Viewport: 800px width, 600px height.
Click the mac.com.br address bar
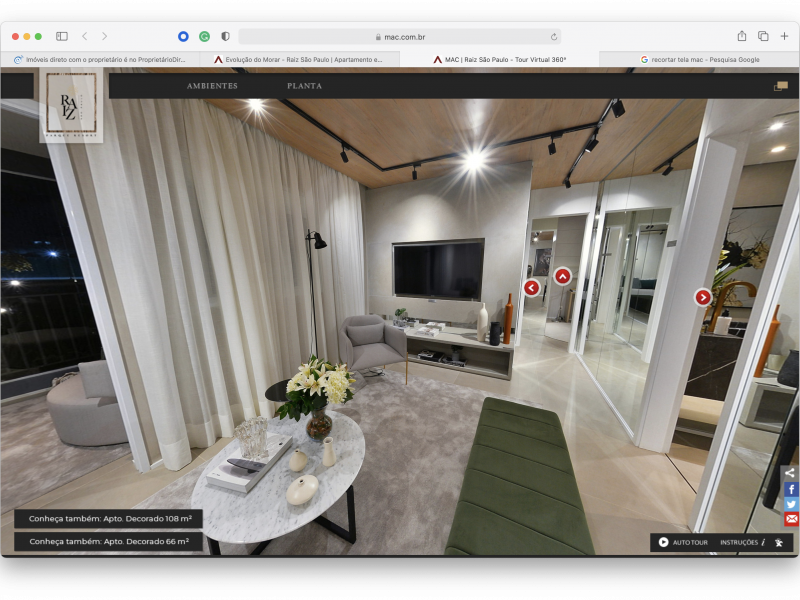pos(399,37)
